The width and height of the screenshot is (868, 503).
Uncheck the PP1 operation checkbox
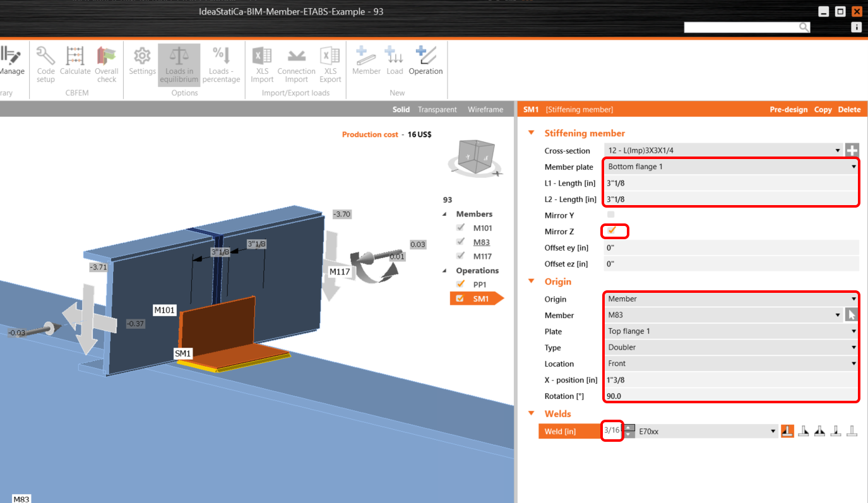point(460,284)
